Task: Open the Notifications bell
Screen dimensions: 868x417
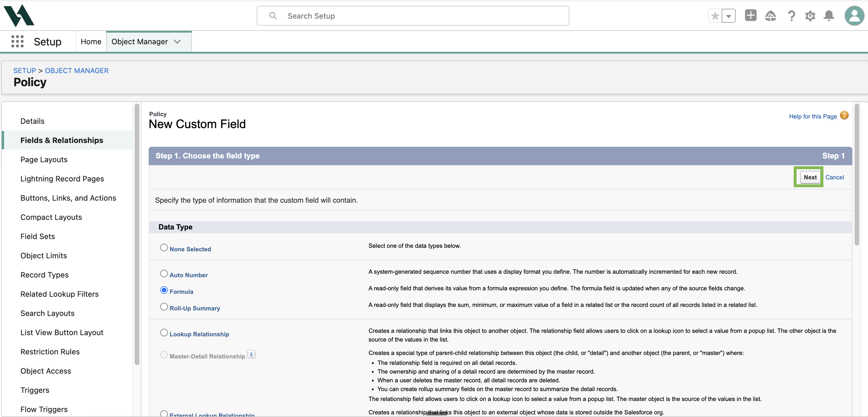Action: (829, 16)
